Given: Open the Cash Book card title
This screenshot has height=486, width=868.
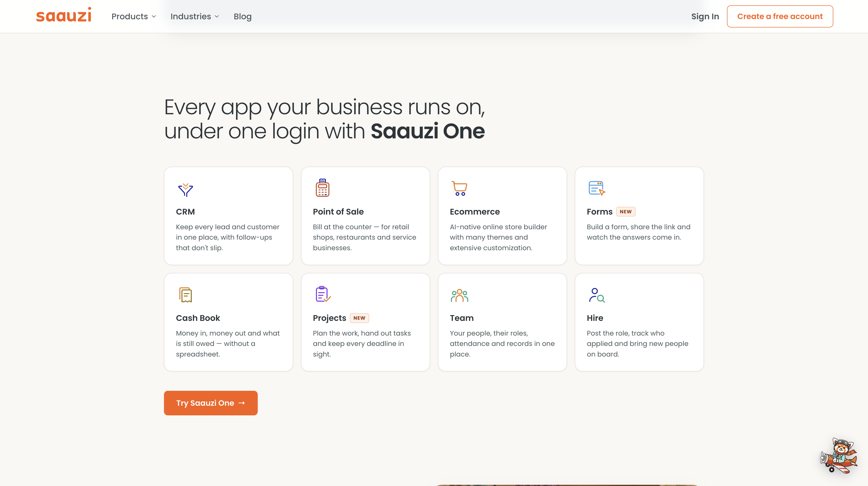Looking at the screenshot, I should click(198, 318).
